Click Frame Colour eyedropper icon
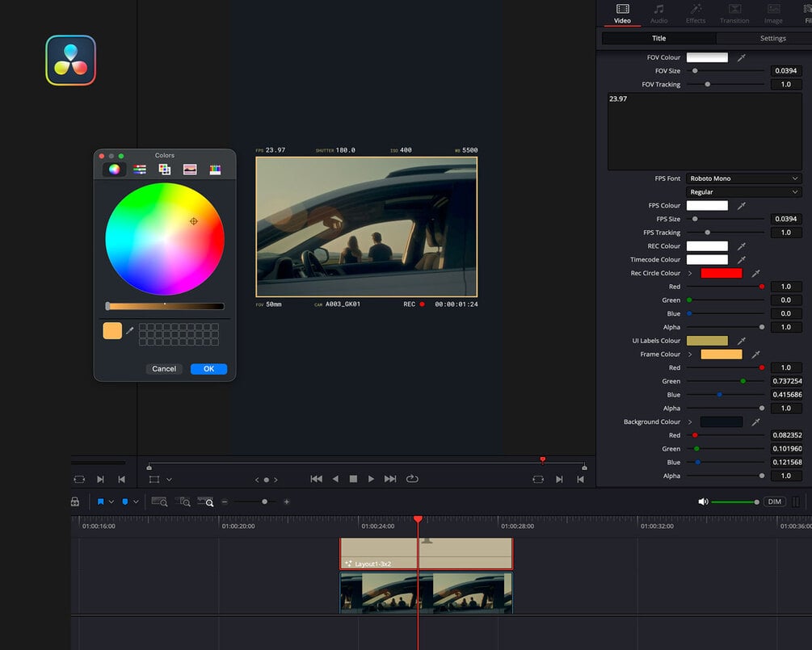Screen dimensions: 812x650 [755, 354]
